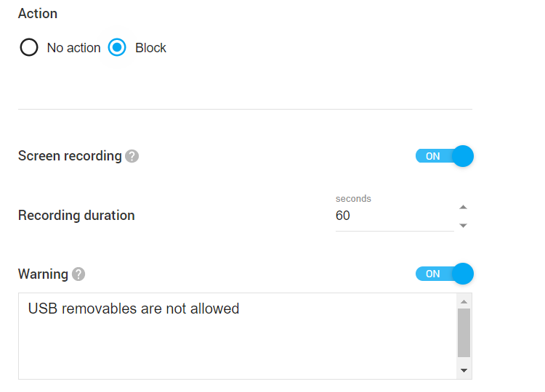Turn off the Screen recording switch

(444, 156)
